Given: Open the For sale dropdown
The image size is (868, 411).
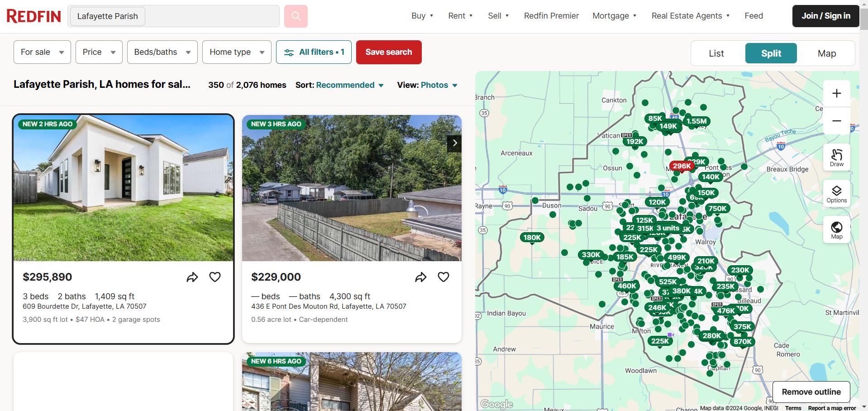Looking at the screenshot, I should click(x=42, y=52).
